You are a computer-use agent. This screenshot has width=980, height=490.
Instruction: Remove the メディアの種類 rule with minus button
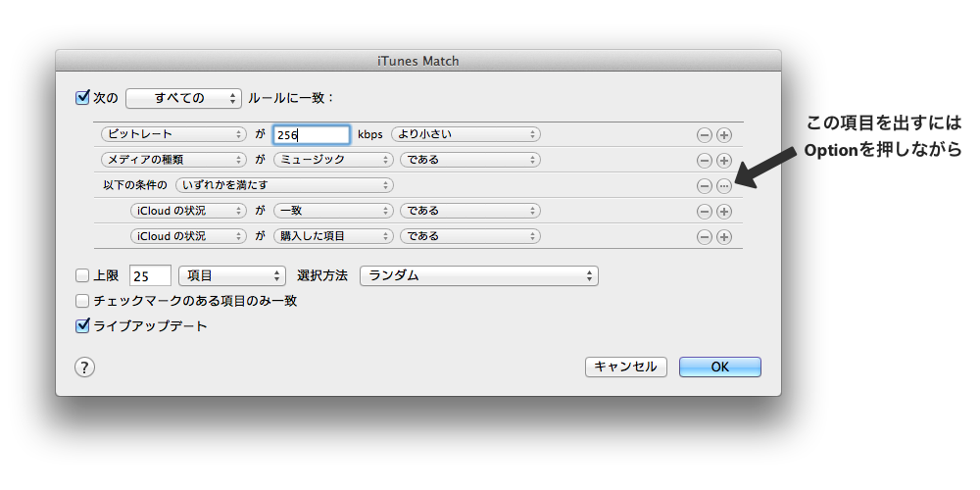tap(705, 161)
